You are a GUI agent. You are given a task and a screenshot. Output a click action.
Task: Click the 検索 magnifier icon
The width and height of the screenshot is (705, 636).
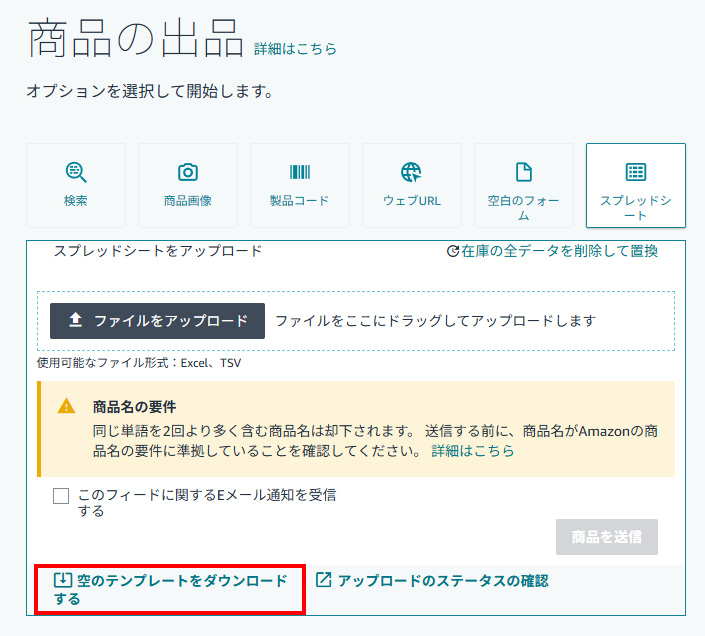click(76, 172)
